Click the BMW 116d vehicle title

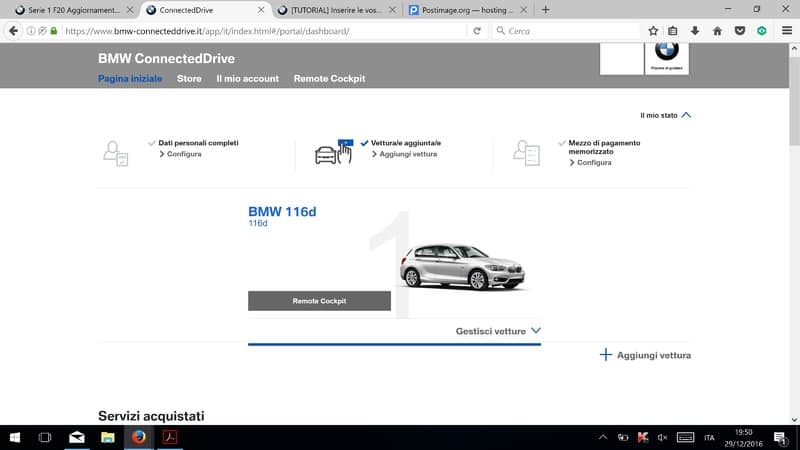[x=282, y=212]
